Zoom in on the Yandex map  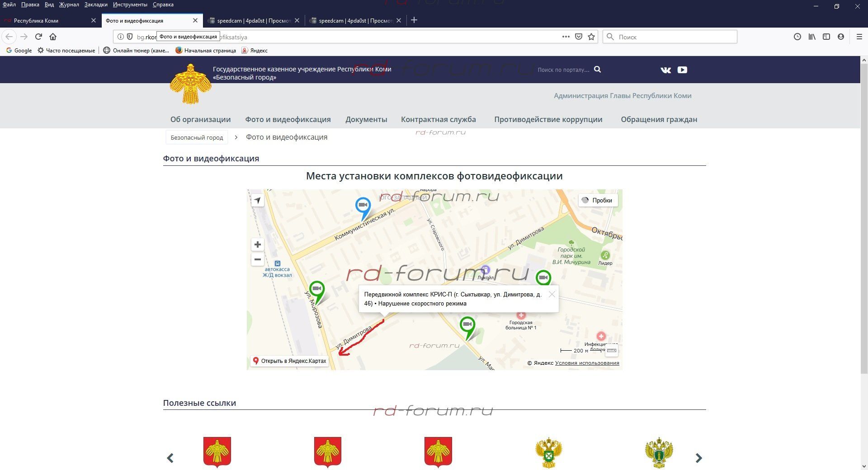coord(257,244)
